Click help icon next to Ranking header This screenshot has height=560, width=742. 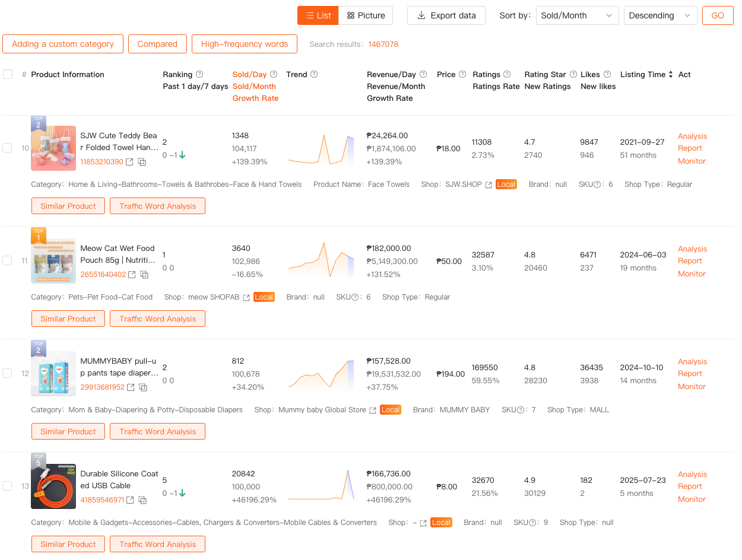click(199, 75)
